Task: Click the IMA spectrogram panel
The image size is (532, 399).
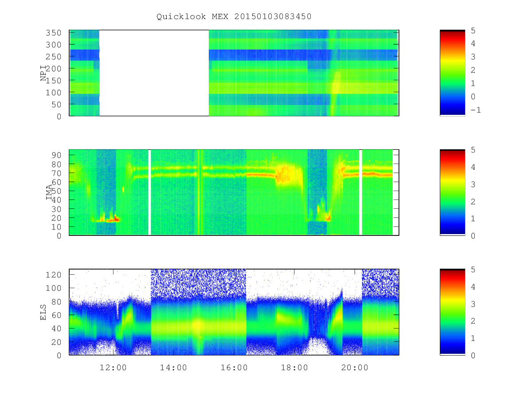Action: (x=234, y=192)
